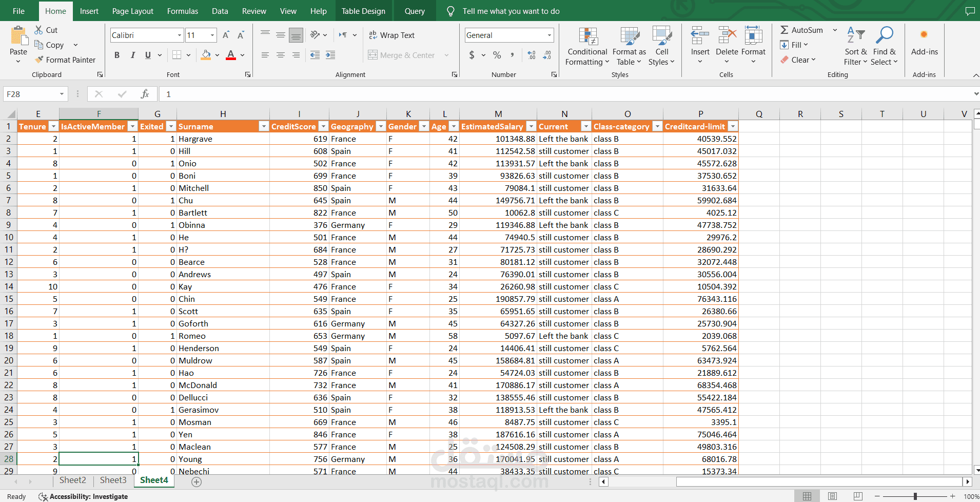This screenshot has width=980, height=502.
Task: Click the Increase Indent icon
Action: tap(330, 55)
